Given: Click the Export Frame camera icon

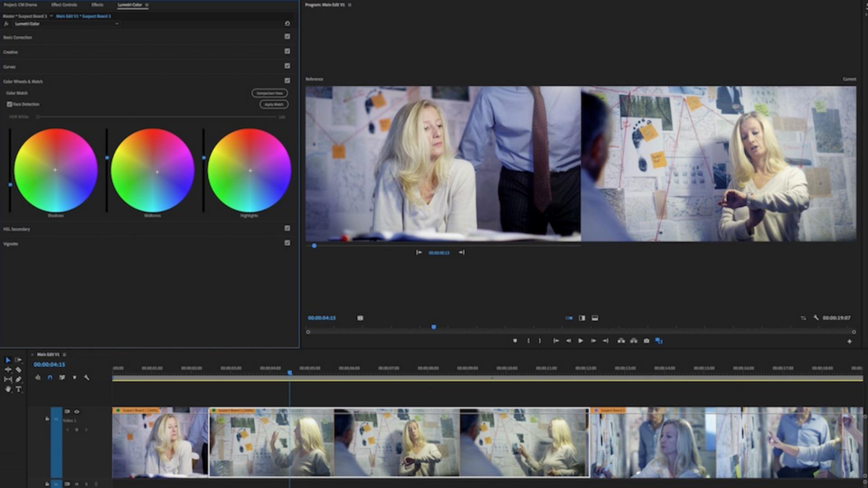Looking at the screenshot, I should pyautogui.click(x=646, y=341).
